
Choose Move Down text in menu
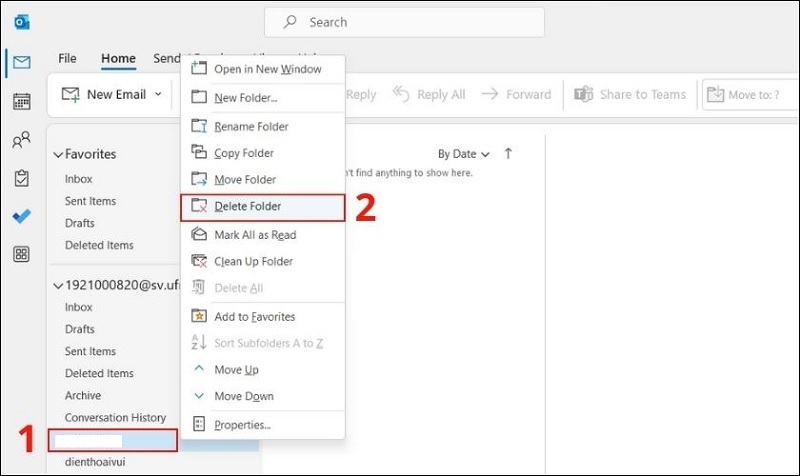244,396
